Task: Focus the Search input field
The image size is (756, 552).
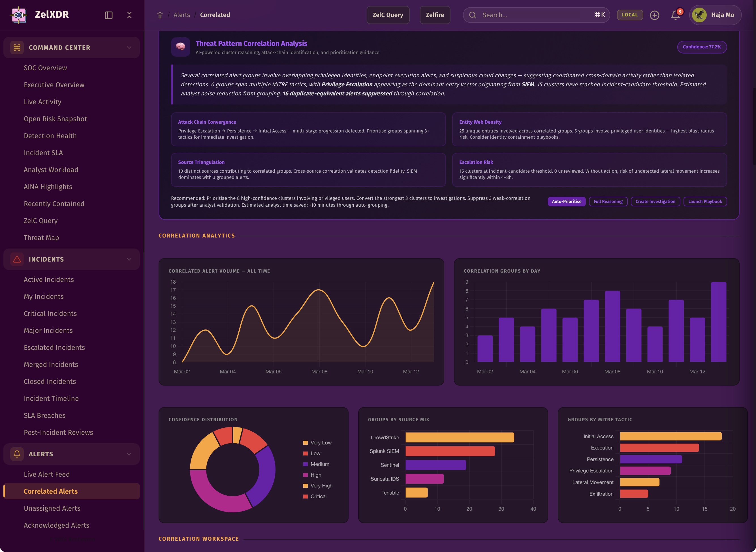Action: [535, 15]
